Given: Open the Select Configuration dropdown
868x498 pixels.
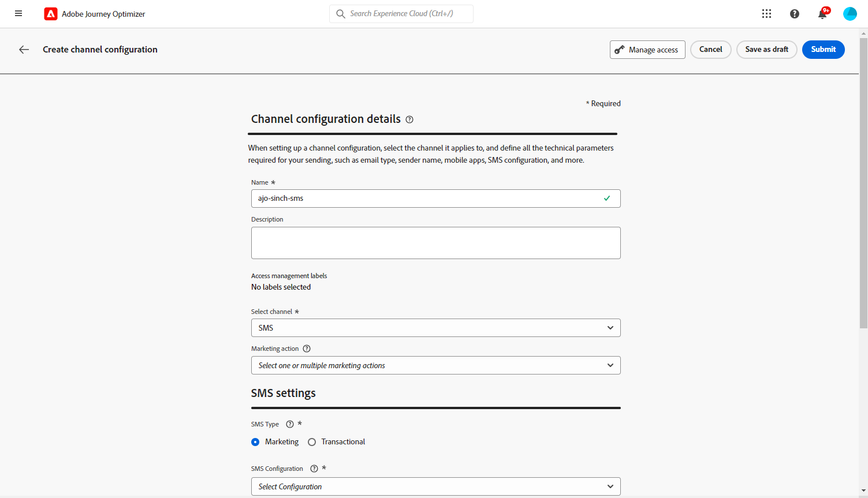Looking at the screenshot, I should click(x=435, y=486).
